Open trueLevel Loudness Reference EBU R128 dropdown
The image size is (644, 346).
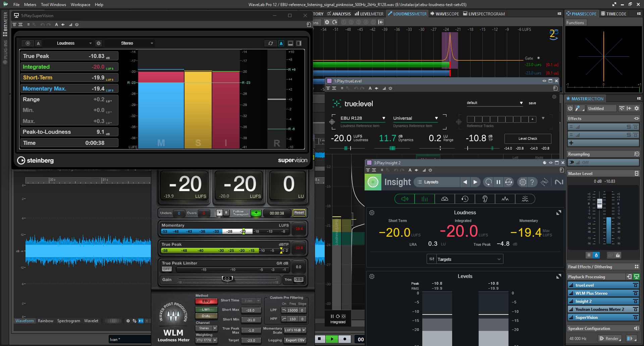pos(363,118)
